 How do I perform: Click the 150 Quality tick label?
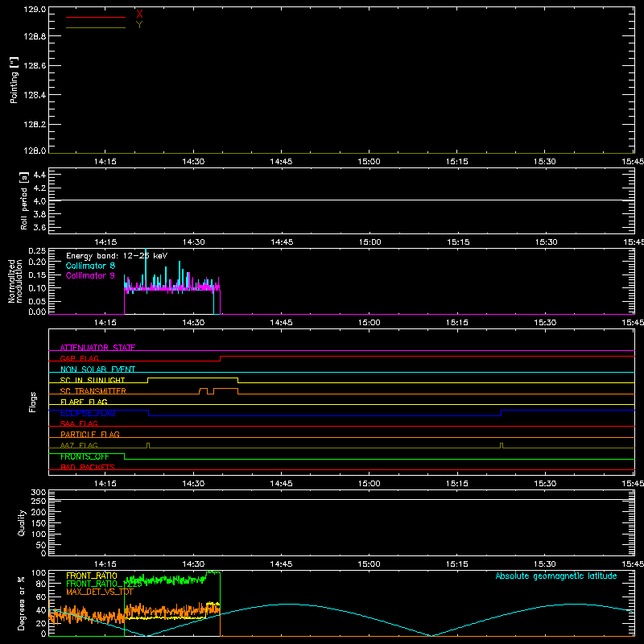[39, 523]
